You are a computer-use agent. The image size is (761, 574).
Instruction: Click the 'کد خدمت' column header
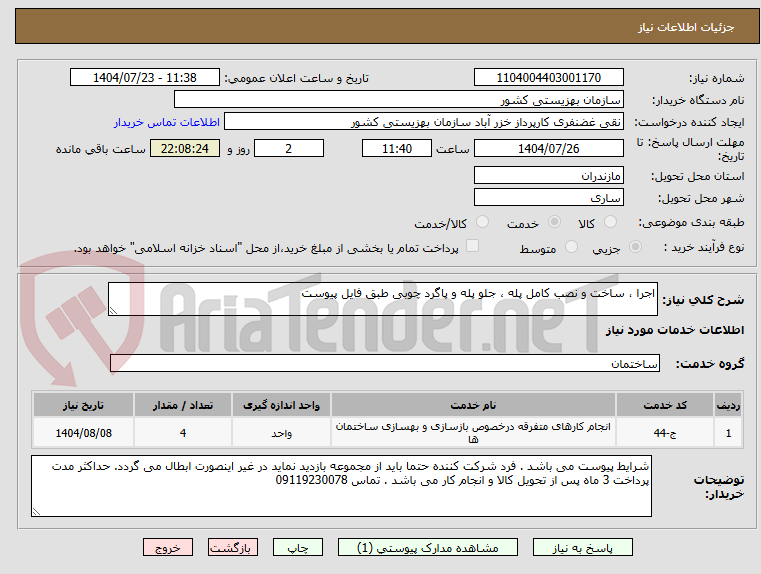pos(665,405)
